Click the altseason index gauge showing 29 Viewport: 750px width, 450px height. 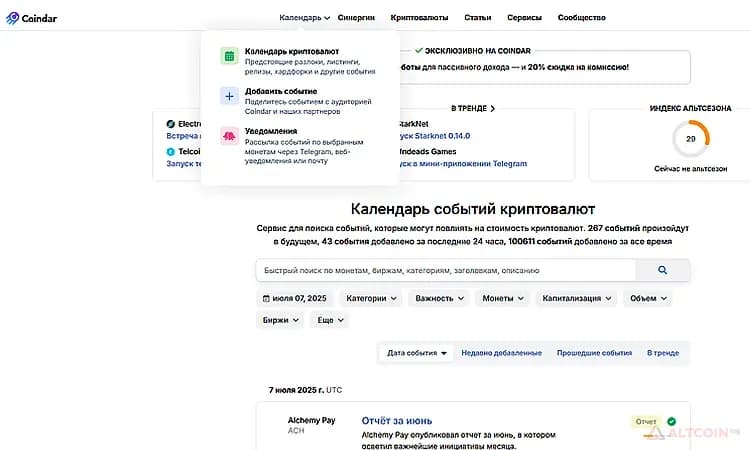(x=691, y=139)
